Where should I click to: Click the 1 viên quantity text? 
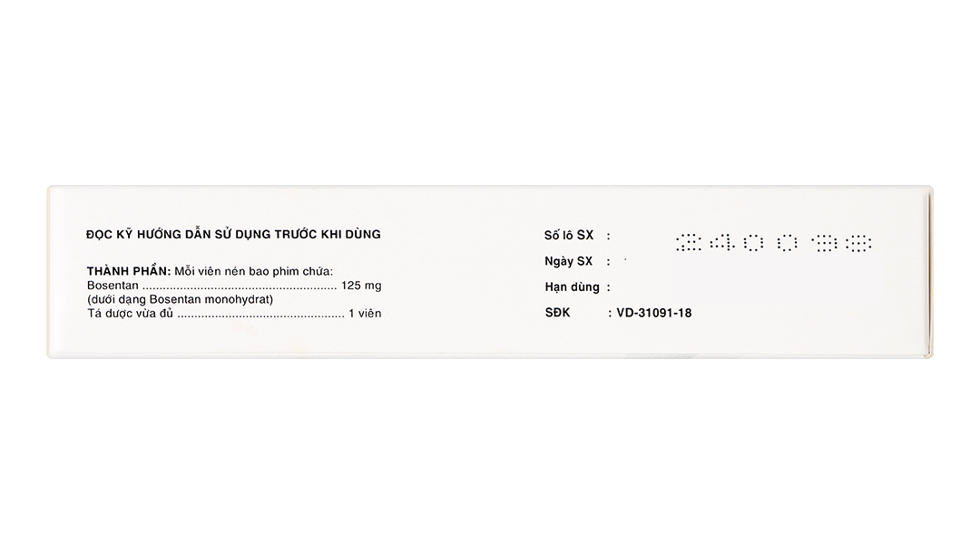(365, 314)
